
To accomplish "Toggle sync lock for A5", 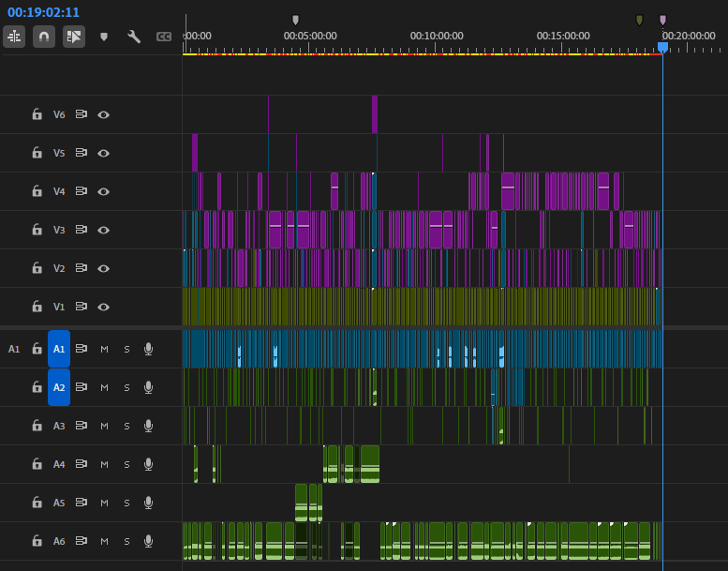I will pyautogui.click(x=82, y=503).
